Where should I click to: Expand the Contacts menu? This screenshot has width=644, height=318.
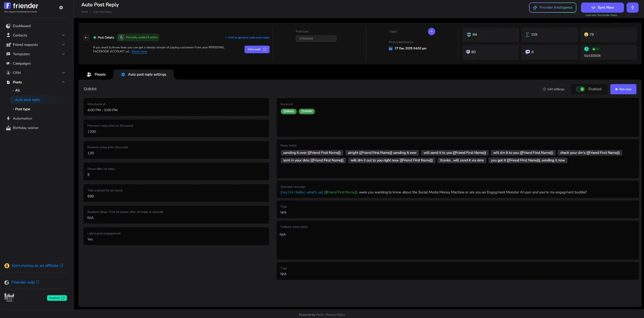coord(35,35)
